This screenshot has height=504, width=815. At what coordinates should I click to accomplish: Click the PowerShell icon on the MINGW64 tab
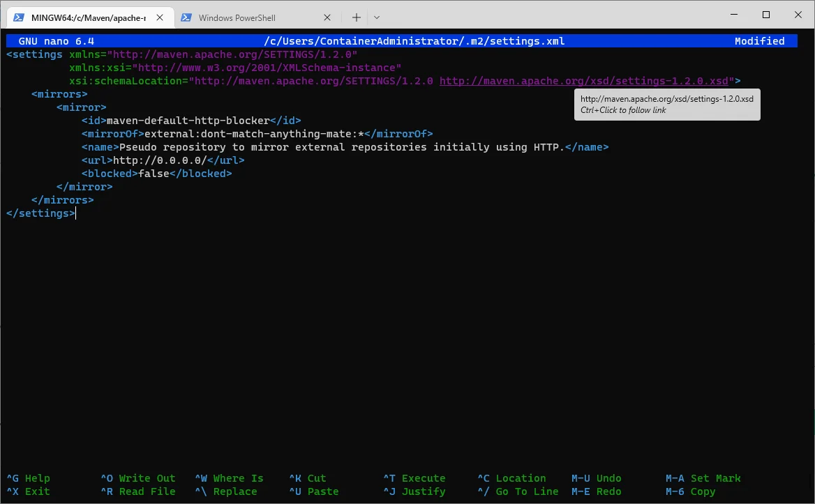[x=19, y=17]
